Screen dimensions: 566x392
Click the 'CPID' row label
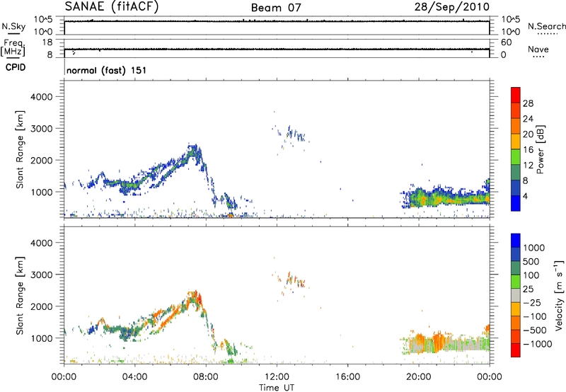pos(16,67)
